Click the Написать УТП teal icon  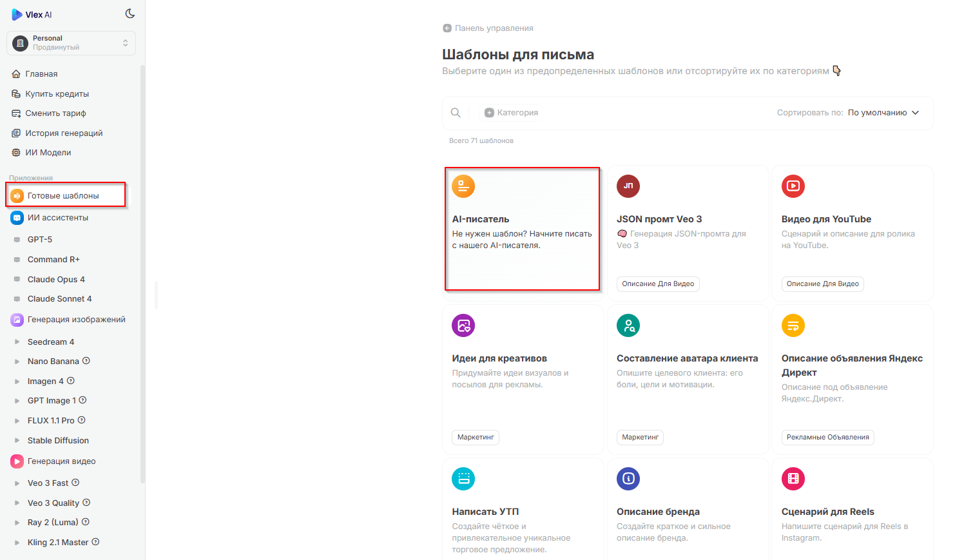coord(463,479)
